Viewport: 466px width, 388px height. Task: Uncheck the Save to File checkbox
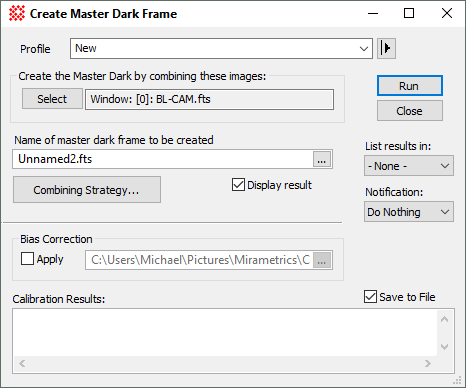pos(370,296)
